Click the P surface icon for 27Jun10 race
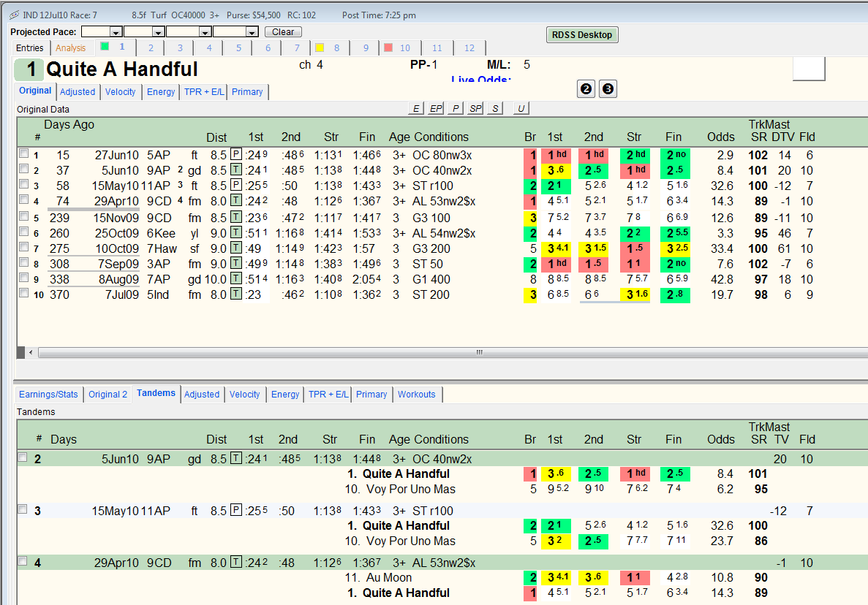Viewport: 868px width, 605px height. pyautogui.click(x=235, y=154)
